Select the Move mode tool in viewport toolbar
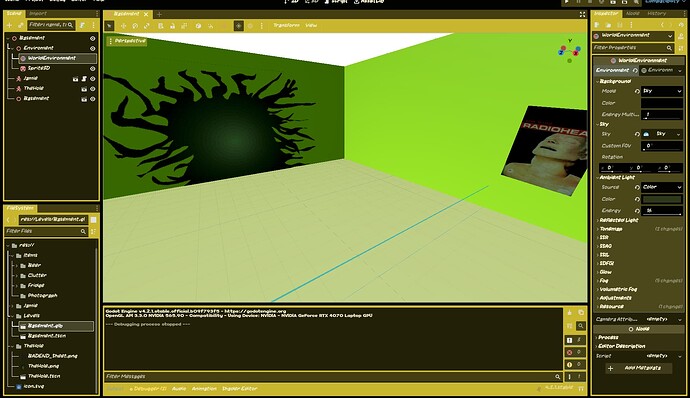 pyautogui.click(x=123, y=26)
